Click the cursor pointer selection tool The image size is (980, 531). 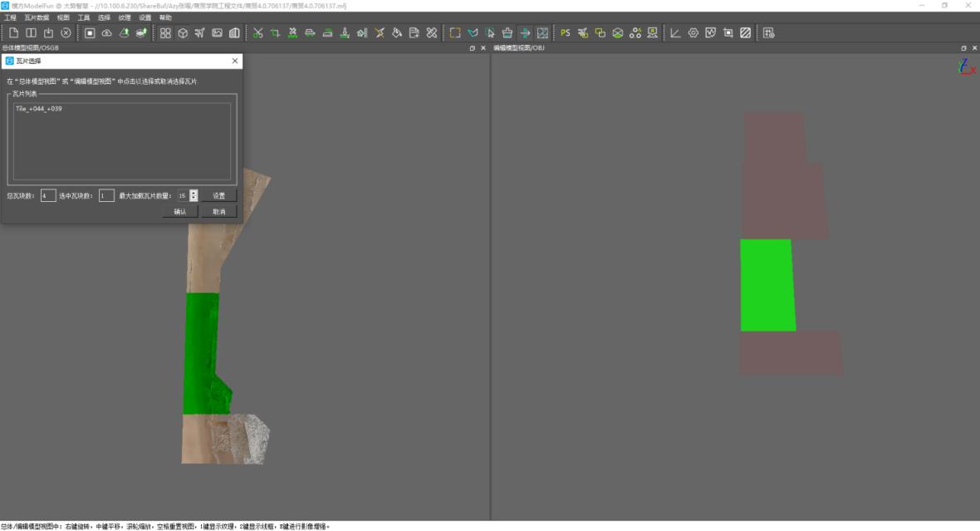490,32
